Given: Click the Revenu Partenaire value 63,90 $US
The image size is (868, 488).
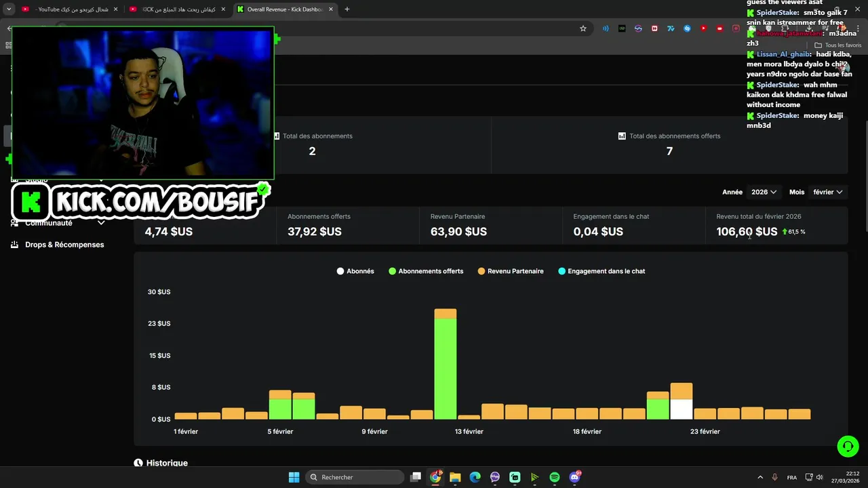Looking at the screenshot, I should [458, 232].
